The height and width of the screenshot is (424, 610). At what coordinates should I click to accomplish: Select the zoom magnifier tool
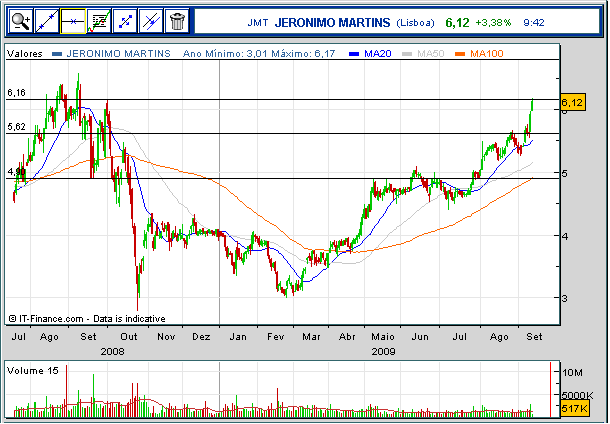point(21,21)
